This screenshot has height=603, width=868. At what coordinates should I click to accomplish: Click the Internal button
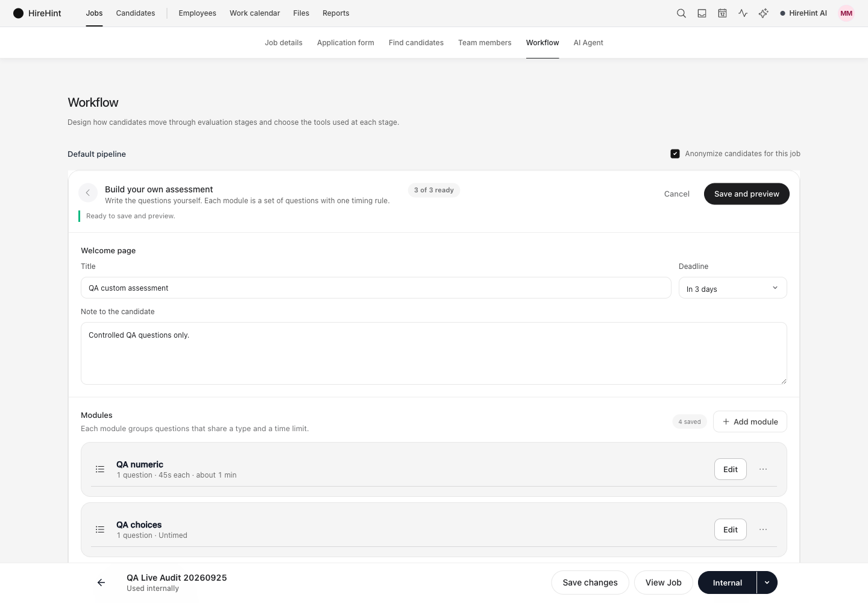tap(727, 582)
